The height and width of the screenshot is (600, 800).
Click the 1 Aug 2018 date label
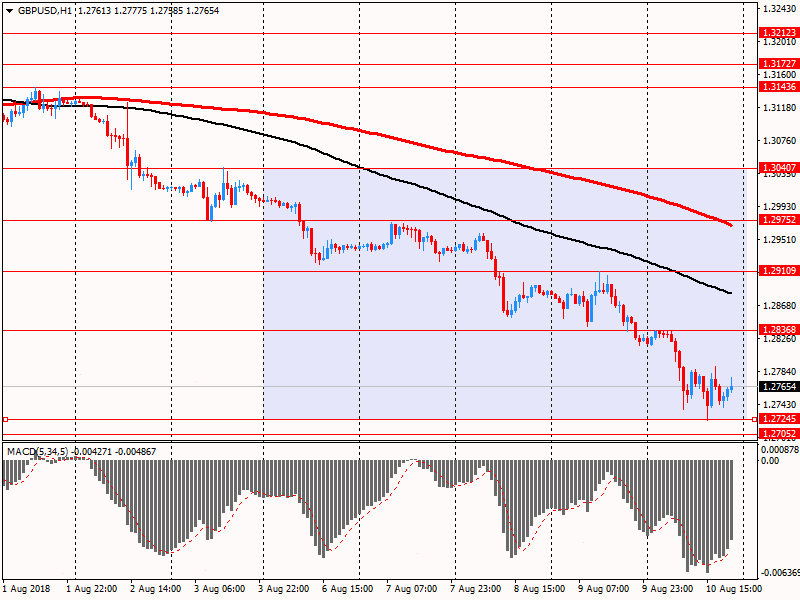pos(27,589)
